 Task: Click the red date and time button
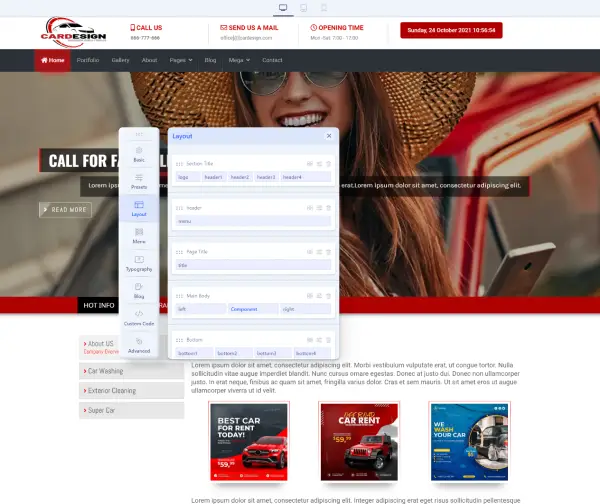[451, 30]
